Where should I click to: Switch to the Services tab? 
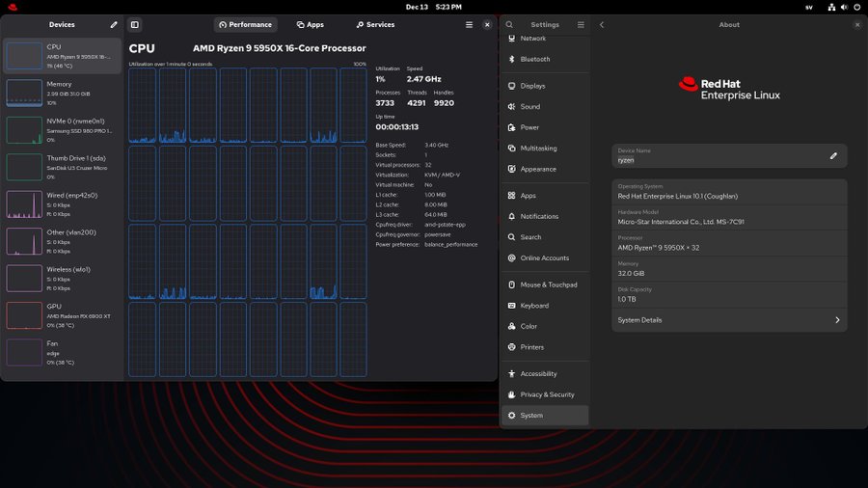[375, 24]
